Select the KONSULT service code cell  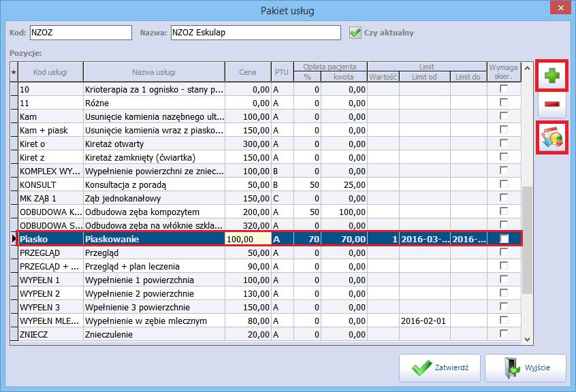coord(50,184)
